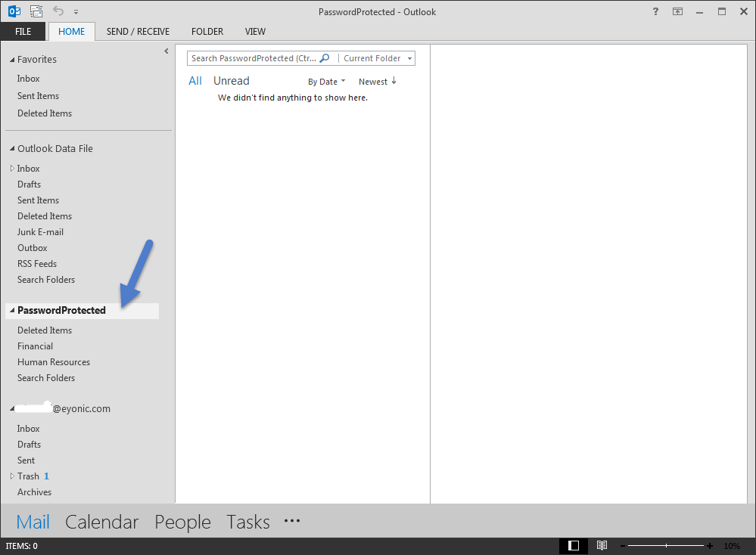The image size is (756, 555).
Task: Switch message filter to All
Action: 194,80
